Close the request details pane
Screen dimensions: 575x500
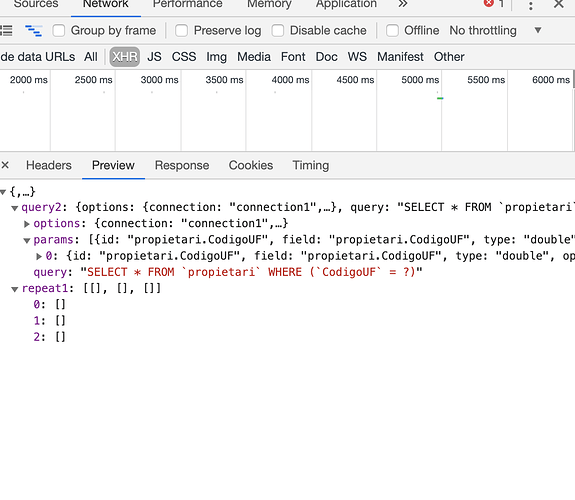5,165
